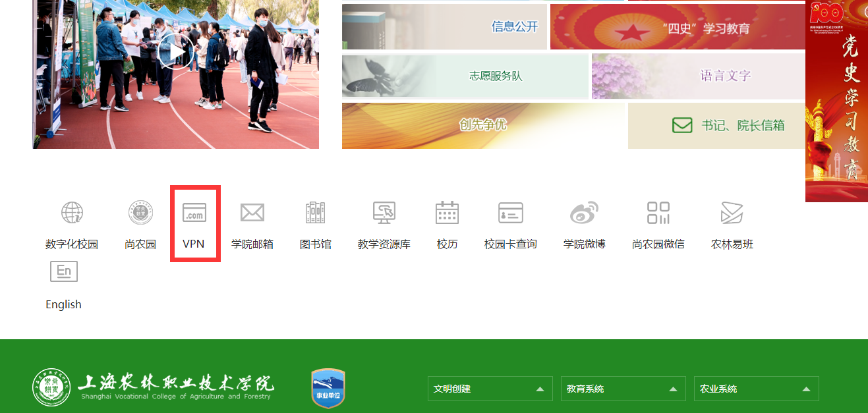Click the 校历 calendar icon
The height and width of the screenshot is (413, 868).
(x=447, y=213)
